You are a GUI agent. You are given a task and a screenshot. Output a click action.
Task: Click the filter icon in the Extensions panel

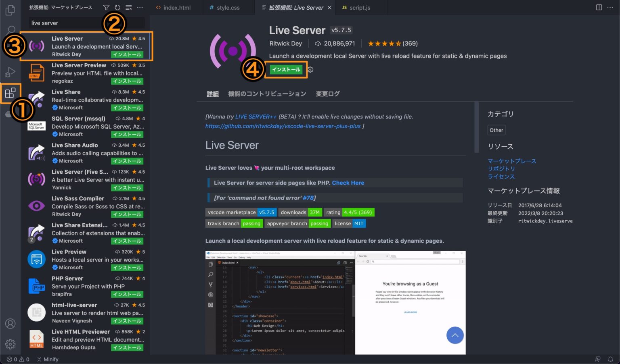[106, 7]
